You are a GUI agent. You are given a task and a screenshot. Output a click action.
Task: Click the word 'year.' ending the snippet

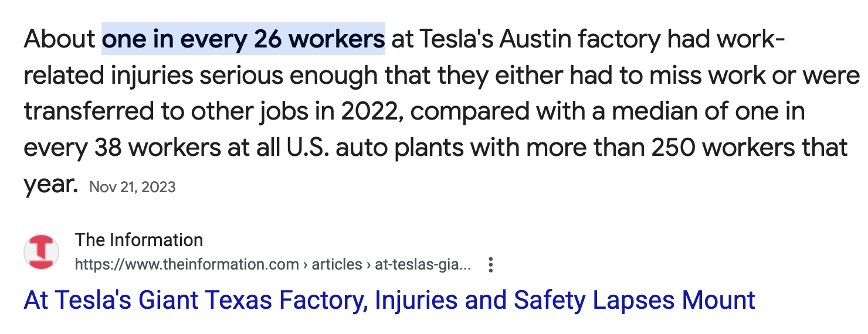(x=50, y=184)
